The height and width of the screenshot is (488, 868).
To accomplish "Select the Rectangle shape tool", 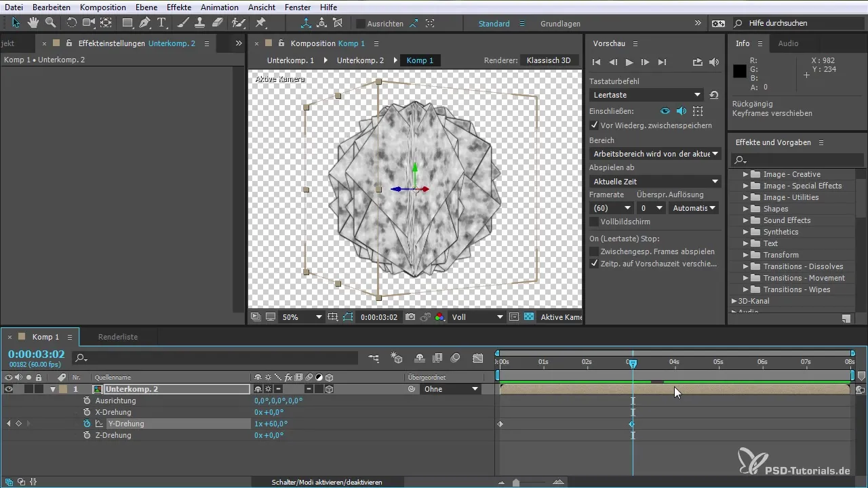I will 127,23.
